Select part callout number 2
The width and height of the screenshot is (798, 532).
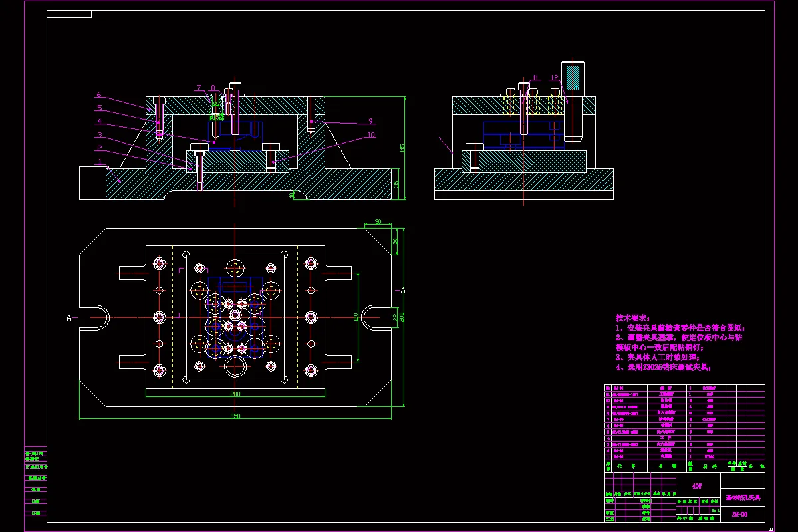98,148
